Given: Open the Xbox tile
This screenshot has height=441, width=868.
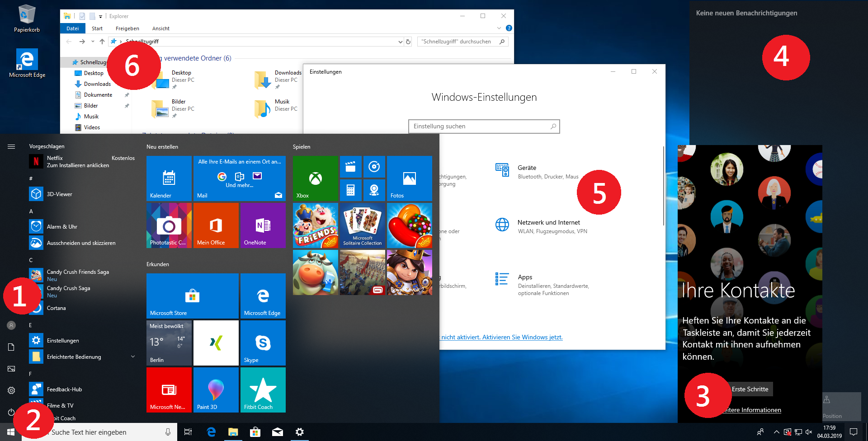Looking at the screenshot, I should [x=315, y=178].
